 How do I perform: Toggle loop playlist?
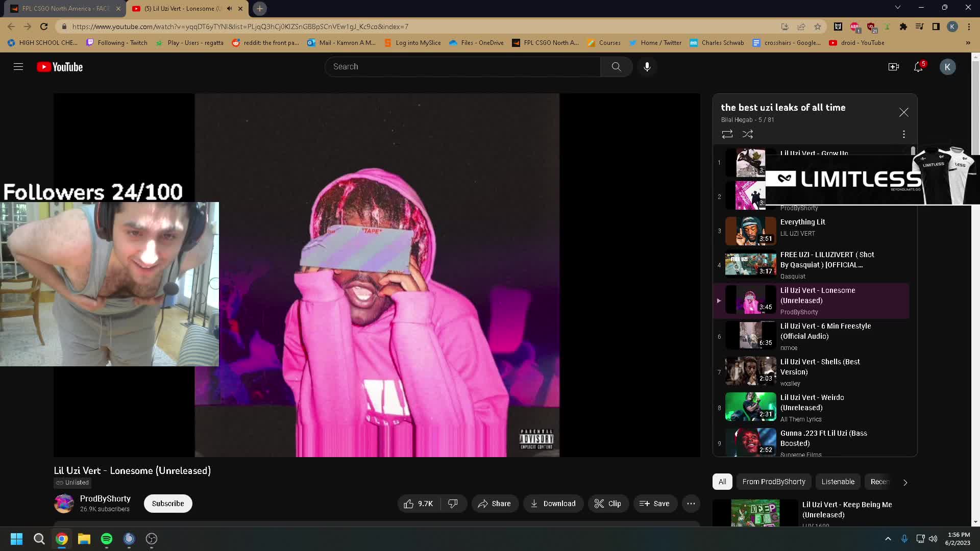coord(727,134)
